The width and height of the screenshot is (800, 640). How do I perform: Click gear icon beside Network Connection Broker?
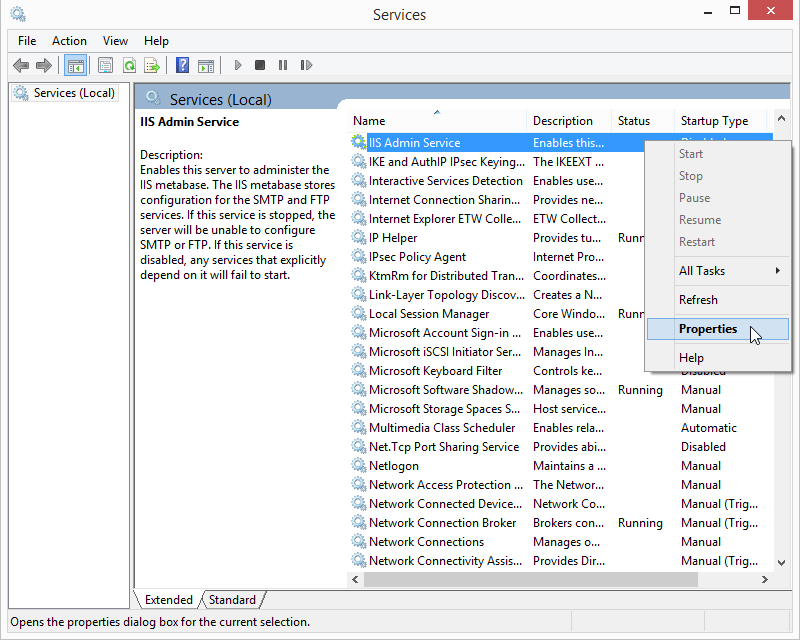(x=359, y=522)
